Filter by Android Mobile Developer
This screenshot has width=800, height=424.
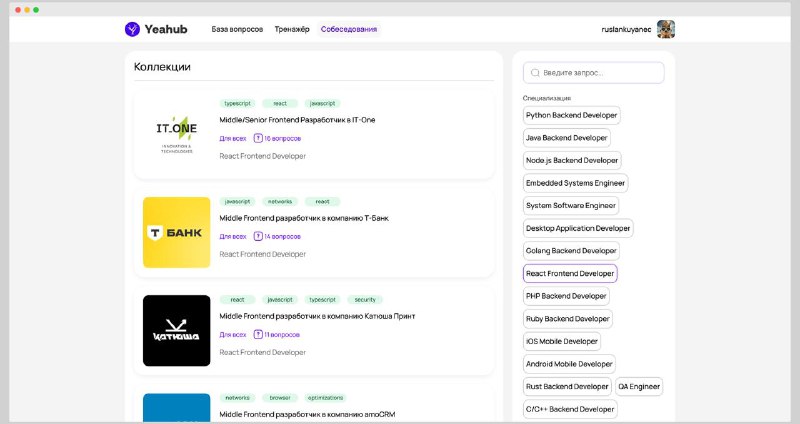(569, 364)
